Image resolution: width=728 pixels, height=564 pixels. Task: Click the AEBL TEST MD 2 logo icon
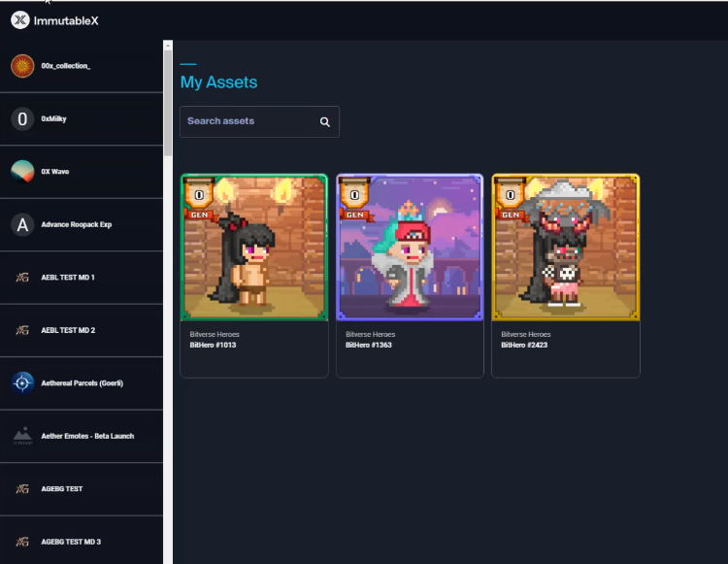22,330
